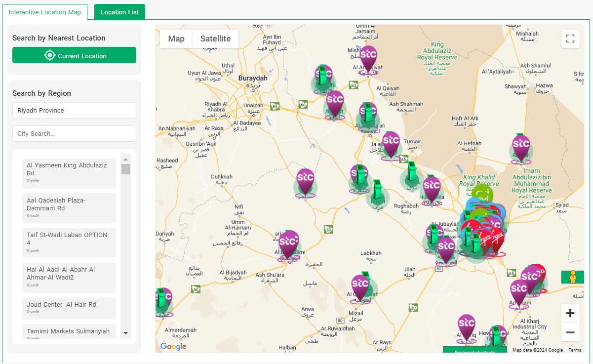Screen dimensions: 593x364
Task: Pick Hai Al Aadi Al Abahr entry
Action: [69, 278]
